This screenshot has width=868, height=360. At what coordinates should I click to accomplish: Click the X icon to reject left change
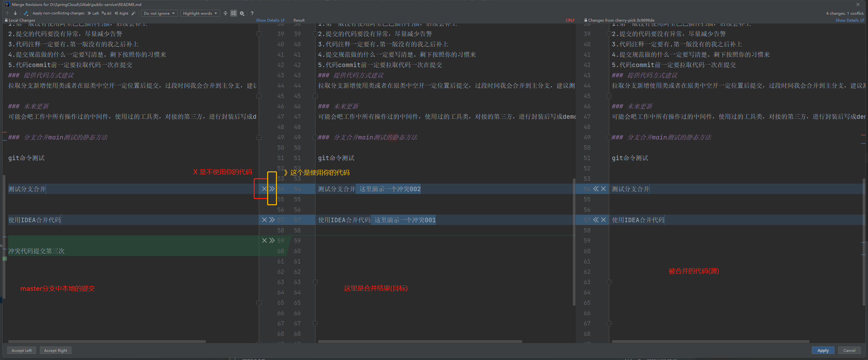click(x=264, y=189)
